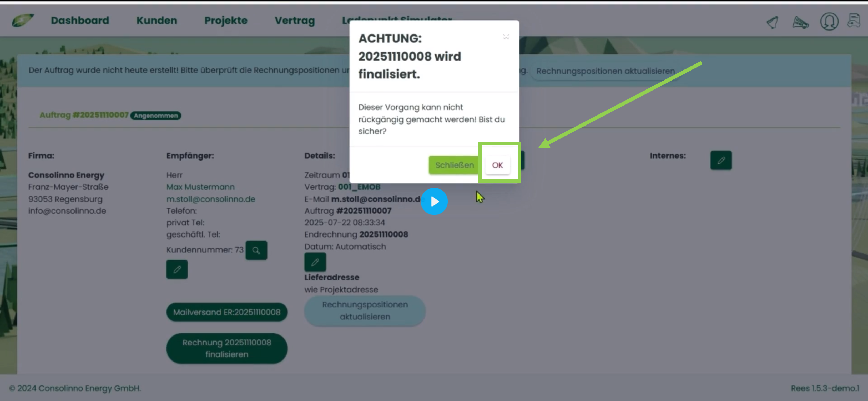Click the document-with-car icon in the header
The height and width of the screenshot is (401, 868).
click(854, 21)
